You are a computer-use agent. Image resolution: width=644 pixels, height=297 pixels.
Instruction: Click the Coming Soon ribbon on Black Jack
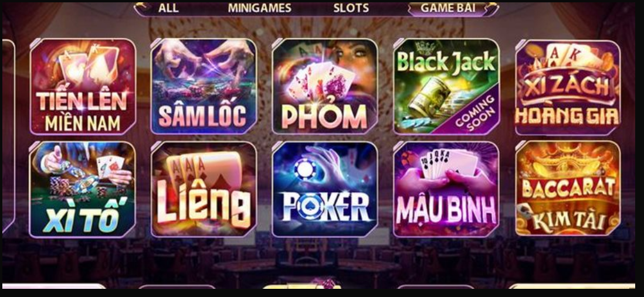[x=473, y=113]
